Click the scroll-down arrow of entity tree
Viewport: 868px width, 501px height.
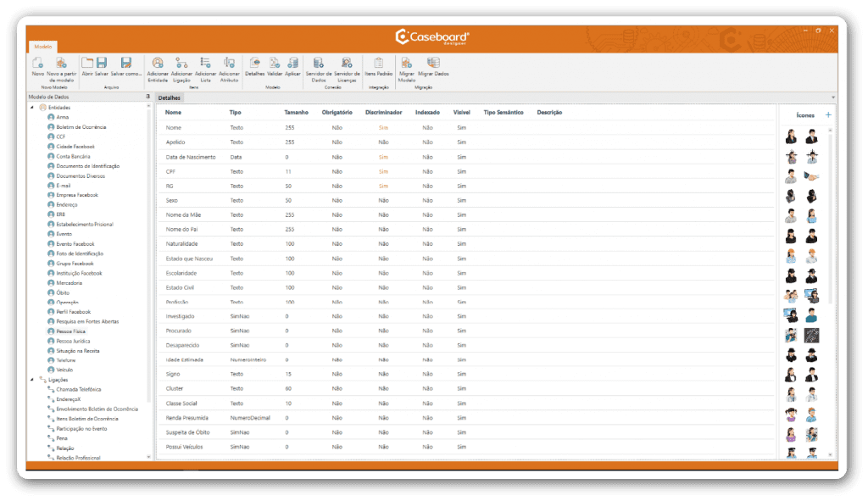(148, 457)
